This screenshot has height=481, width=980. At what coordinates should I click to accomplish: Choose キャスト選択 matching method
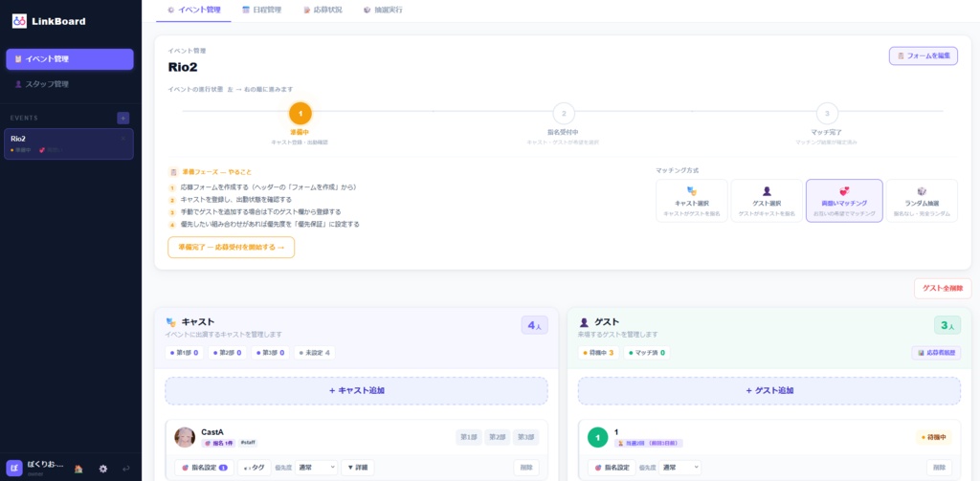tap(692, 201)
